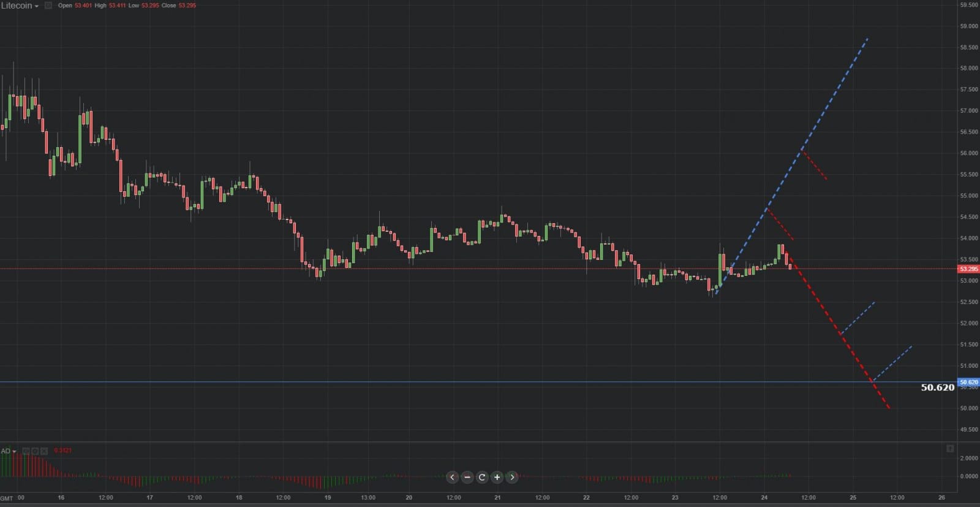Screen dimensions: 980x507
Task: Click the 49.500 price axis label
Action: click(969, 429)
